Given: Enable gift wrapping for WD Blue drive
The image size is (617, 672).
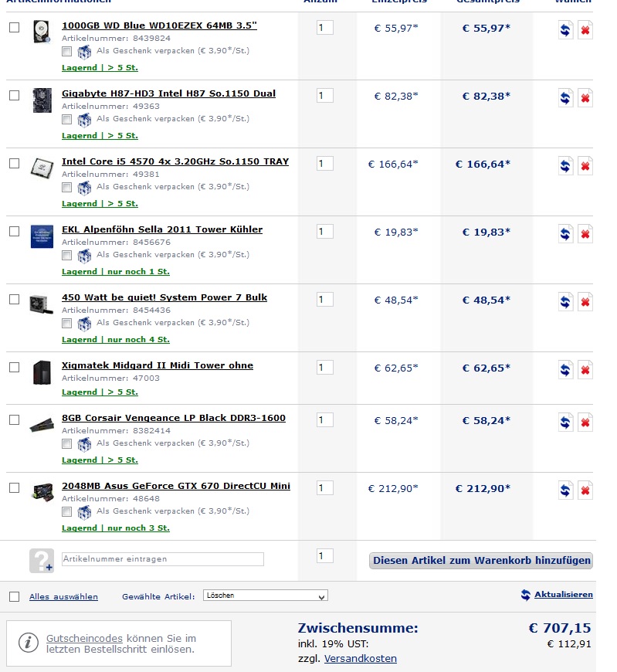Looking at the screenshot, I should [66, 52].
